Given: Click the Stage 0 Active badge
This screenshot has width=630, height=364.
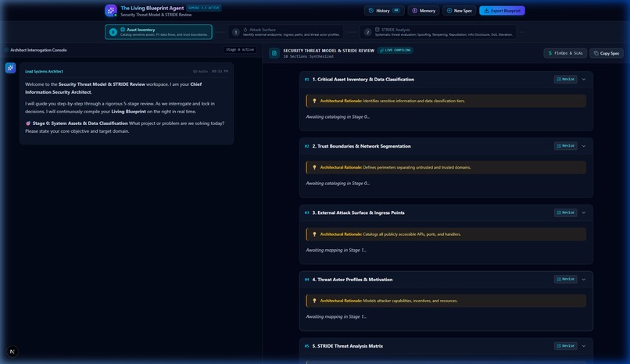Looking at the screenshot, I should (240, 50).
